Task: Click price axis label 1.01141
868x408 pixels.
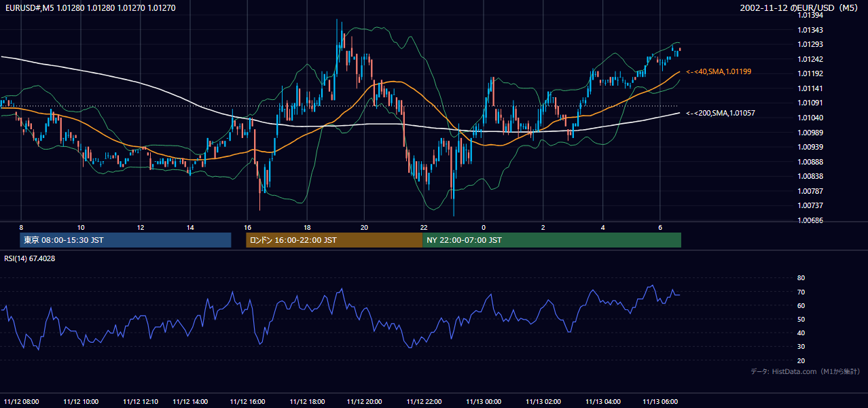Action: pyautogui.click(x=811, y=89)
